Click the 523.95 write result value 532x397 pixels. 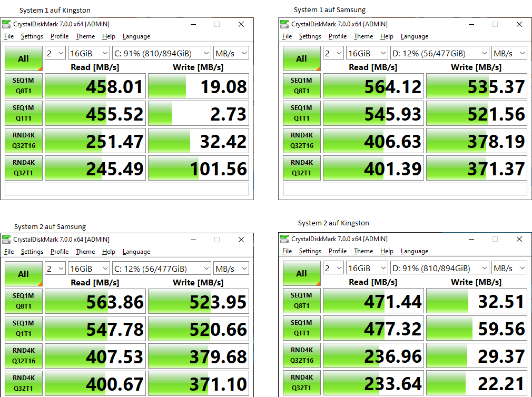click(x=199, y=301)
